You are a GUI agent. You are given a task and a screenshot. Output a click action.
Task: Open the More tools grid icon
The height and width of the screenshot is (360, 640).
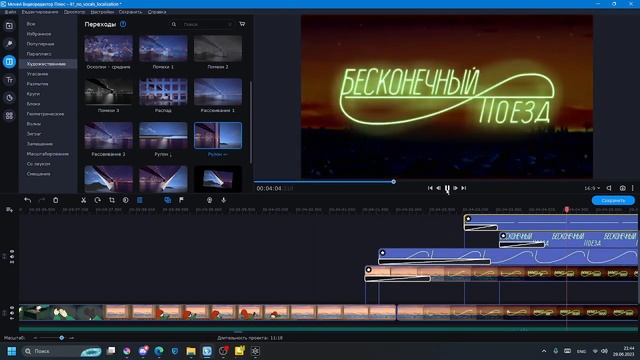(9, 116)
